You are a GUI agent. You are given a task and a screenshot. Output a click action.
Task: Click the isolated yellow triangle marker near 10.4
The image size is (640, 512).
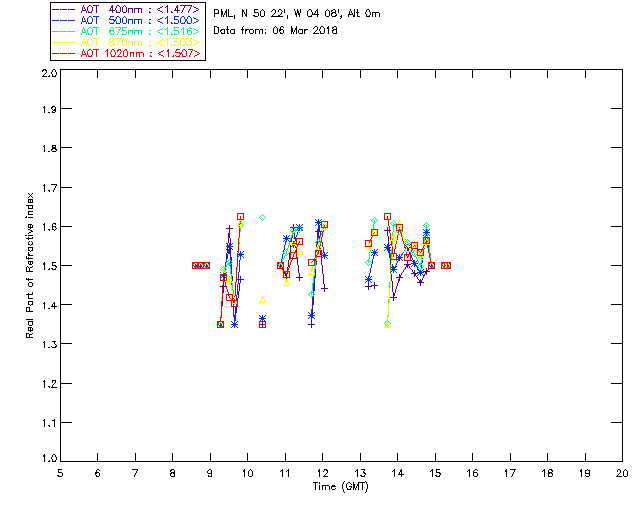(262, 300)
